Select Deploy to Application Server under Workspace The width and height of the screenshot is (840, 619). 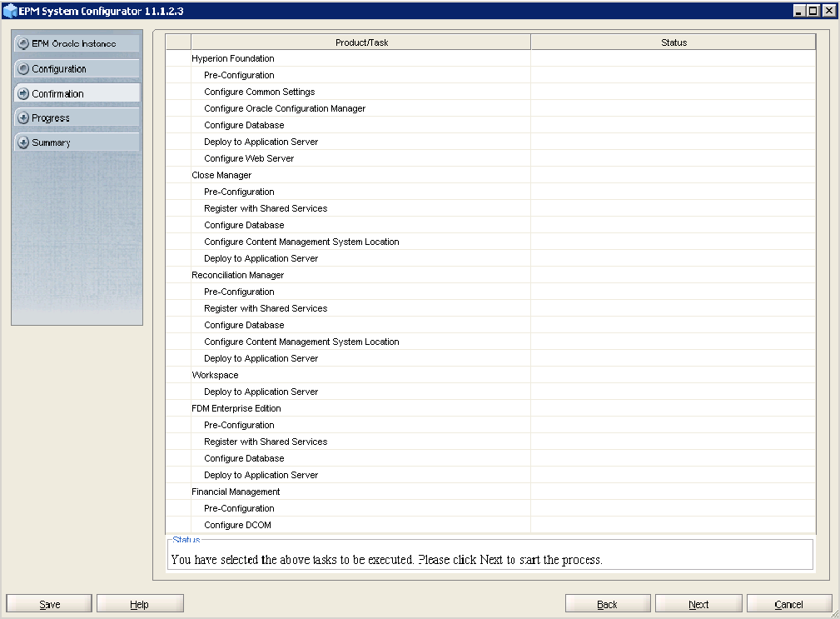point(490,392)
